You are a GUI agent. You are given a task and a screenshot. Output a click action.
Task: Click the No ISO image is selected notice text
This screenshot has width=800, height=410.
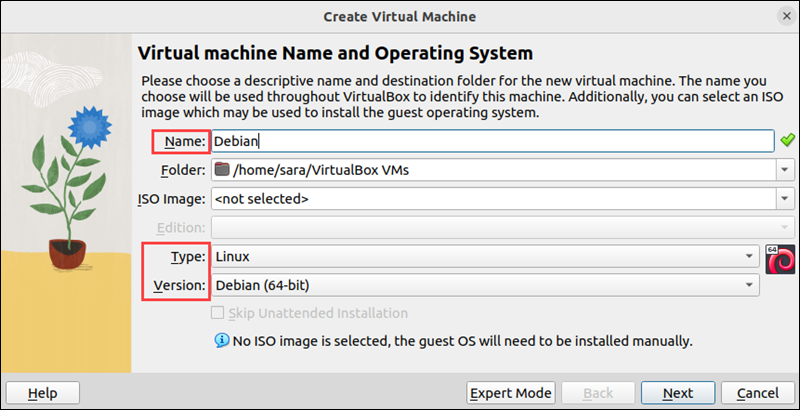point(463,340)
